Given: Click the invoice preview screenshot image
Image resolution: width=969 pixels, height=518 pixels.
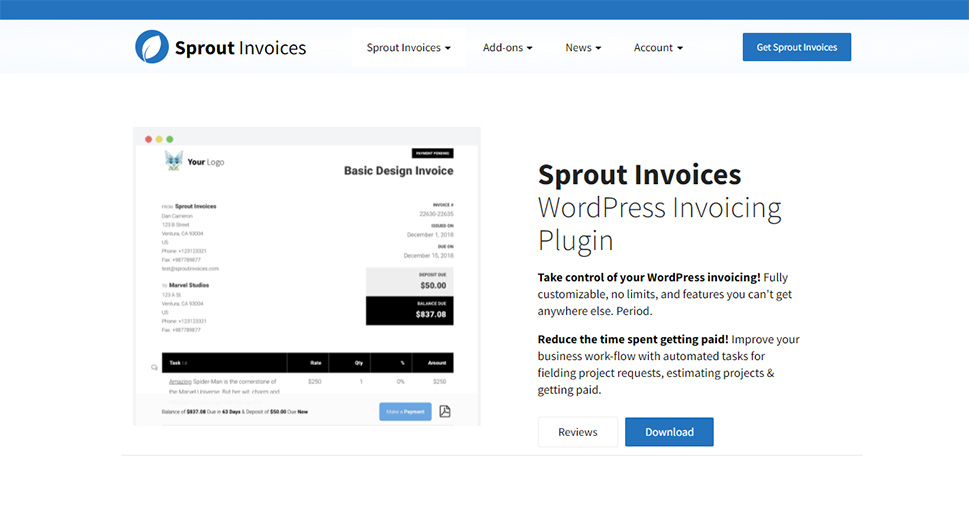Looking at the screenshot, I should coord(307,276).
